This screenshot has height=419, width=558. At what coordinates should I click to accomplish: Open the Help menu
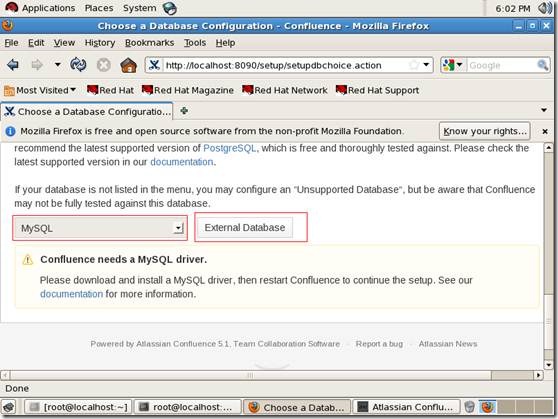(225, 43)
